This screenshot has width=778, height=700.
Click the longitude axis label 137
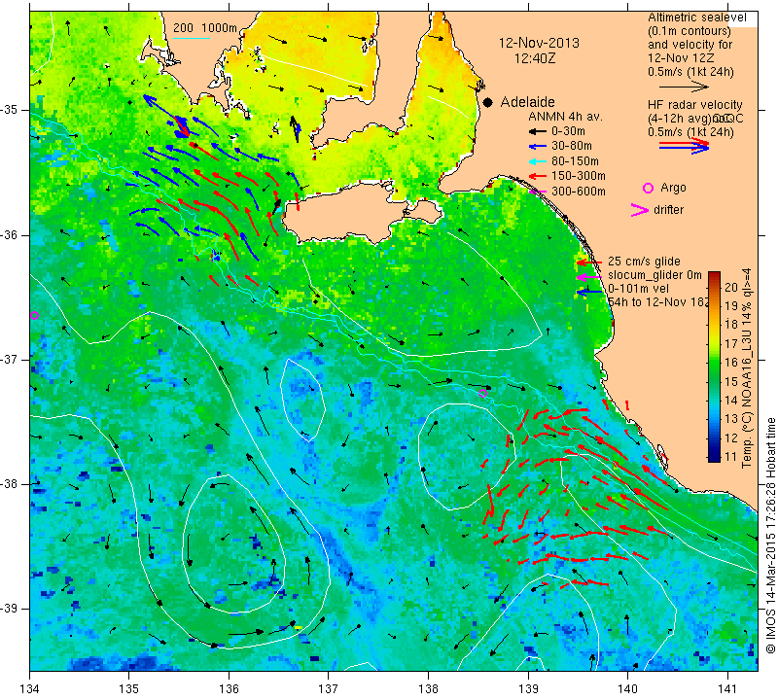click(x=328, y=688)
